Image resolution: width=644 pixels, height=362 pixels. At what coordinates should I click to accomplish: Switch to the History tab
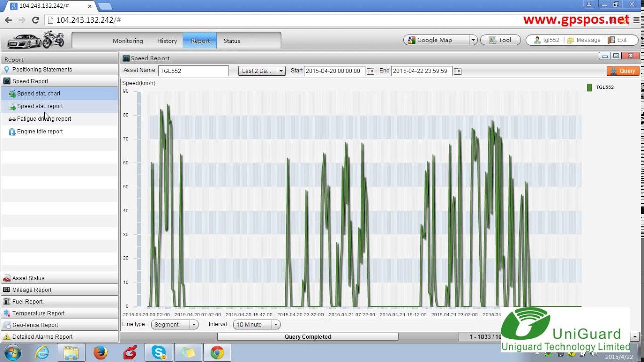(167, 41)
